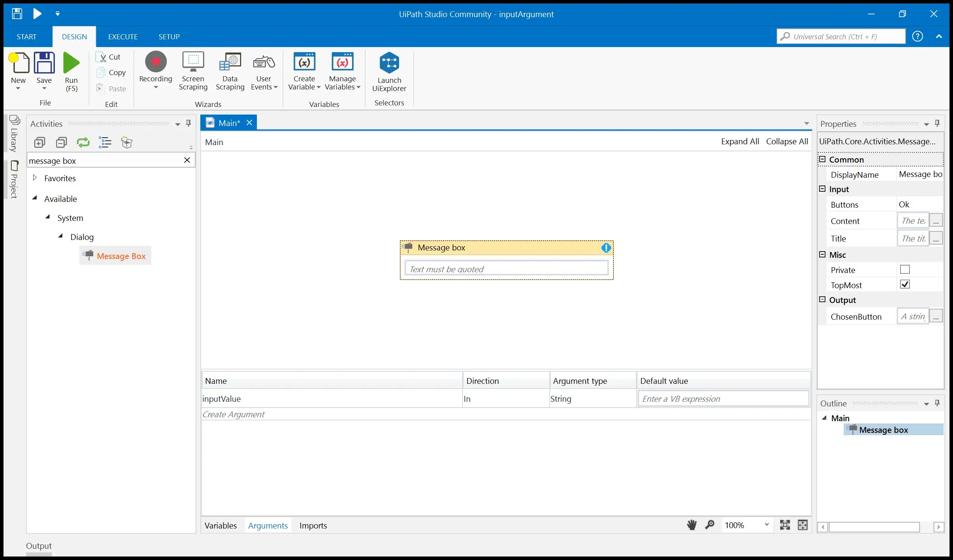Toggle the Private checkbox in Misc

click(905, 269)
